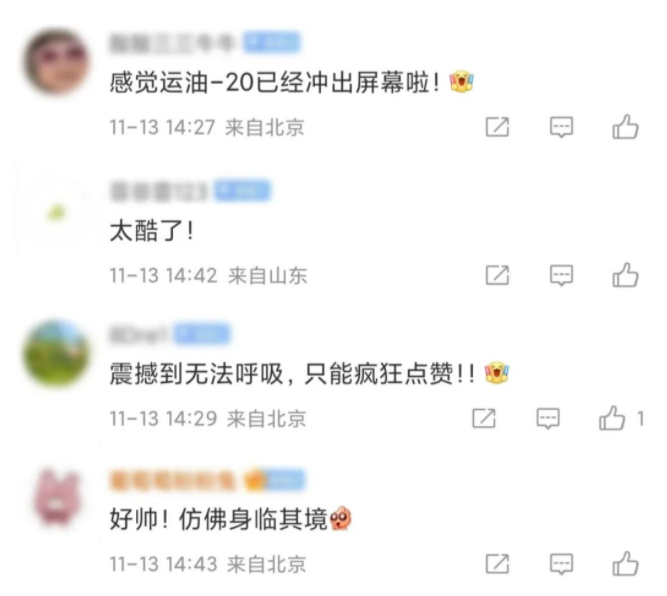Click the orange username of last commenter
The image size is (667, 596).
(x=172, y=480)
